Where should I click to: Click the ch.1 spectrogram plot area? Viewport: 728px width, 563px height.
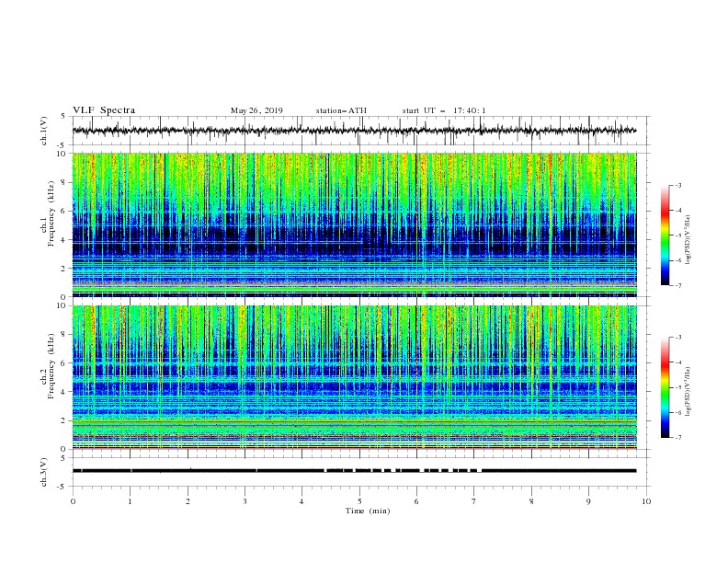[x=354, y=224]
